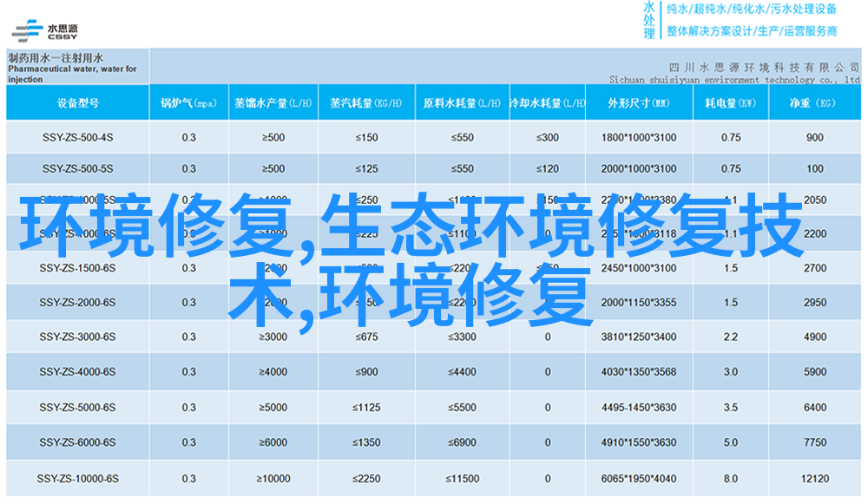Click the '4910*1550*3630' dimensions cell

pos(639,442)
